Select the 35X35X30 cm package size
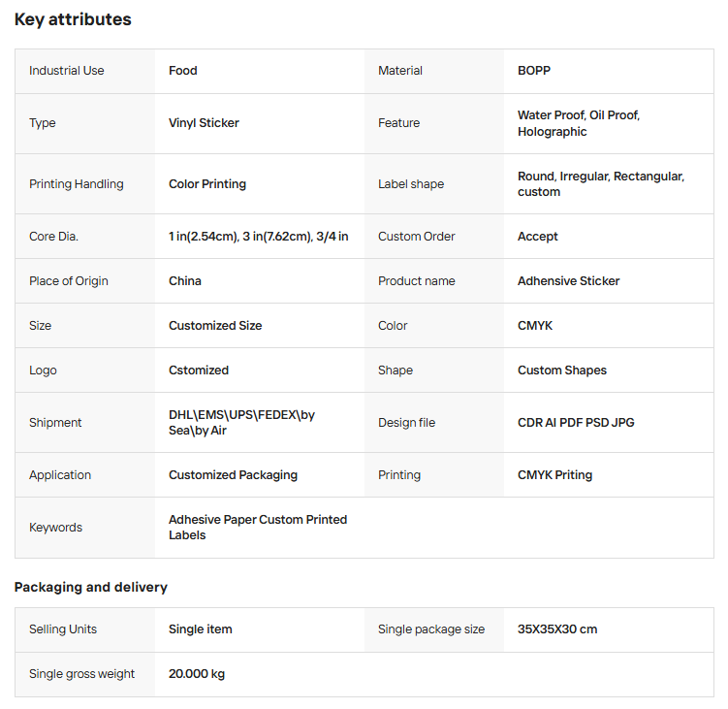This screenshot has width=728, height=709. coord(556,629)
